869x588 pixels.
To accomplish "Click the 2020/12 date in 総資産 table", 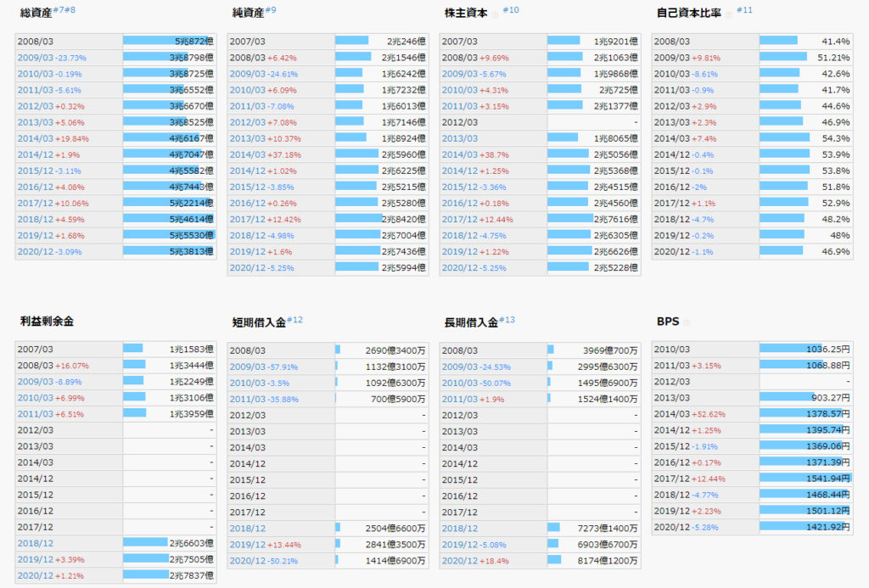I will coord(35,252).
